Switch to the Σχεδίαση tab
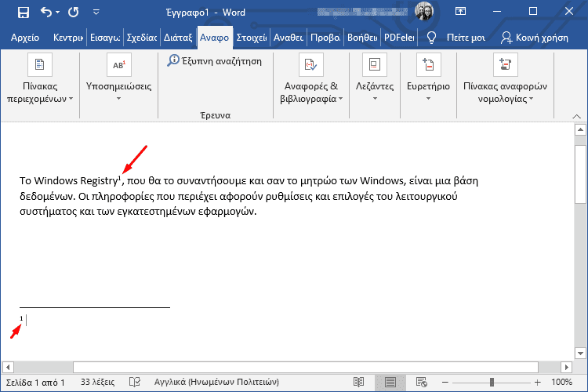This screenshot has height=392, width=588. click(142, 38)
